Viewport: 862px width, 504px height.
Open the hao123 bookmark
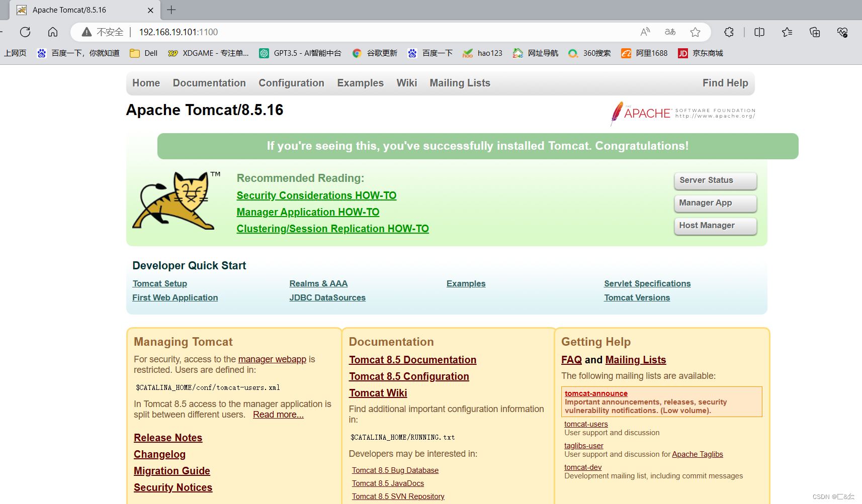click(483, 53)
